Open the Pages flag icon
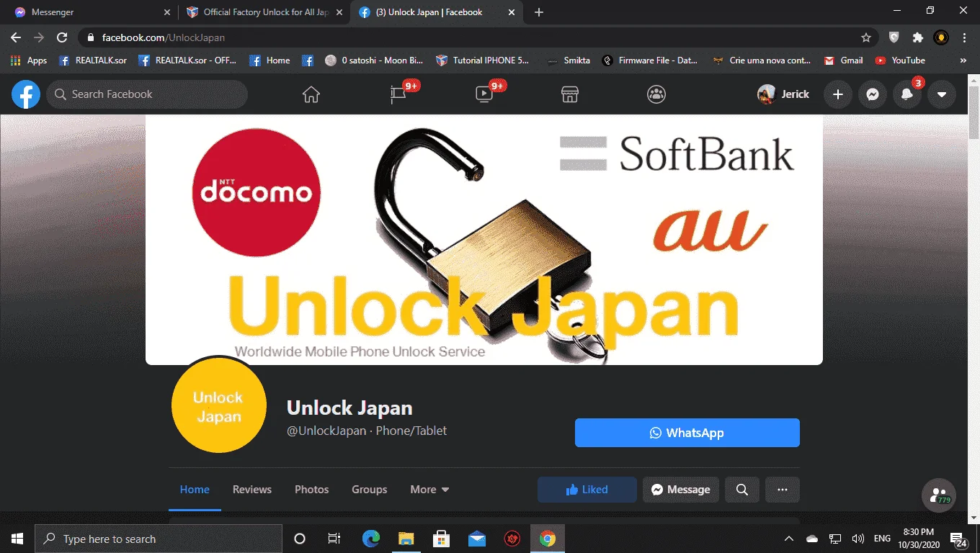This screenshot has width=980, height=553. 398,94
